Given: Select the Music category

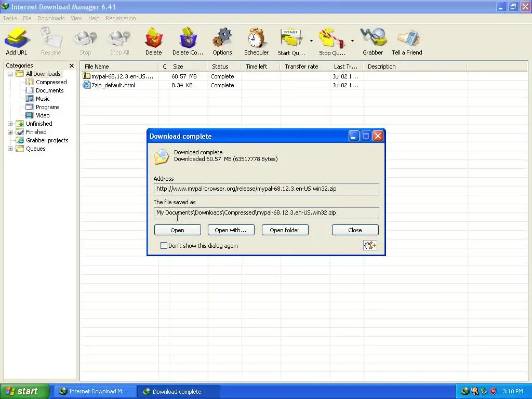Looking at the screenshot, I should click(x=43, y=99).
